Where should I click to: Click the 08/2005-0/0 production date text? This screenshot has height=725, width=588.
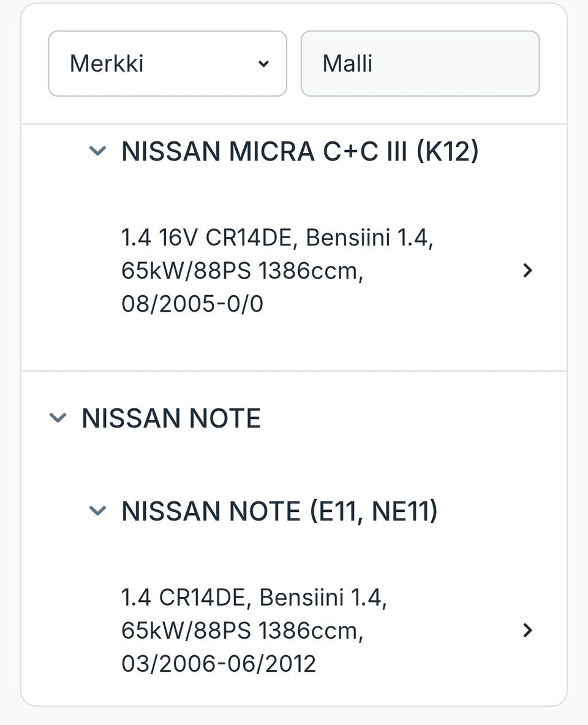coord(192,304)
